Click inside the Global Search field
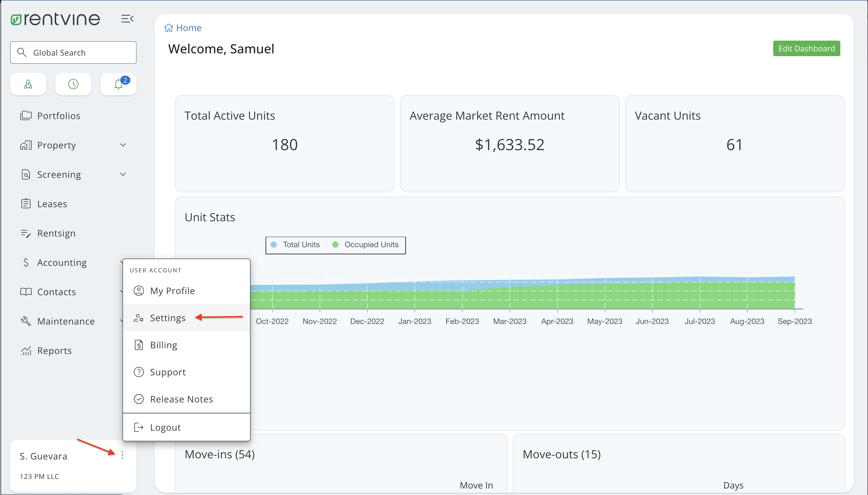Image resolution: width=868 pixels, height=495 pixels. point(73,52)
